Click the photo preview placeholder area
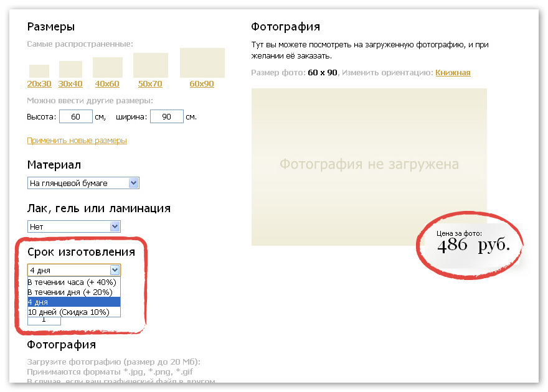 tap(369, 167)
